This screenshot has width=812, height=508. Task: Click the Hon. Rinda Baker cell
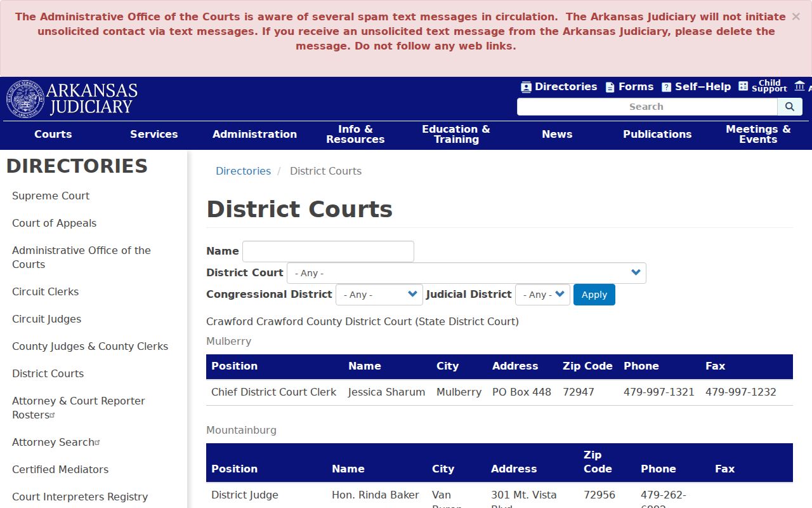(x=376, y=495)
